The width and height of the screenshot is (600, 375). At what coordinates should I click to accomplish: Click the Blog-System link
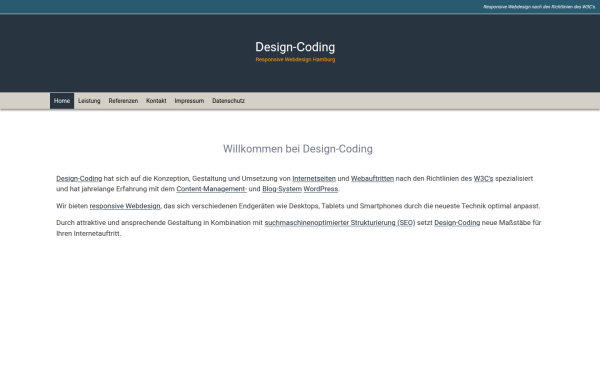point(282,189)
